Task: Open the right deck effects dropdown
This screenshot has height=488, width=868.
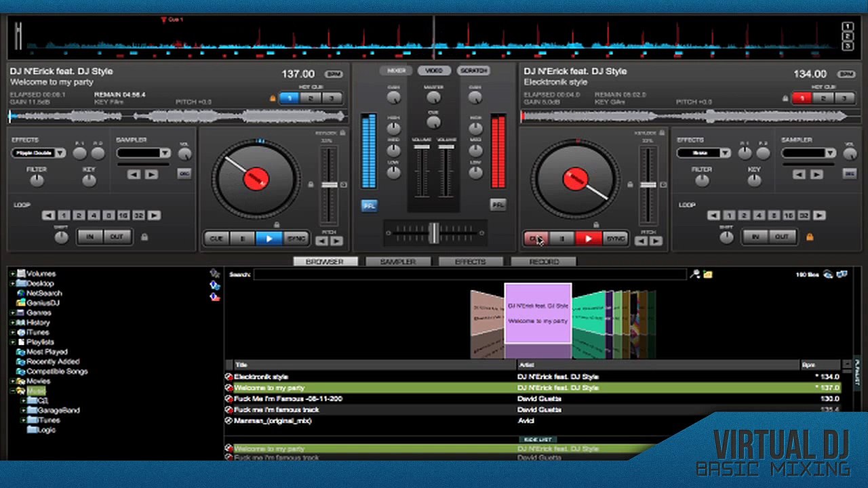Action: point(725,153)
